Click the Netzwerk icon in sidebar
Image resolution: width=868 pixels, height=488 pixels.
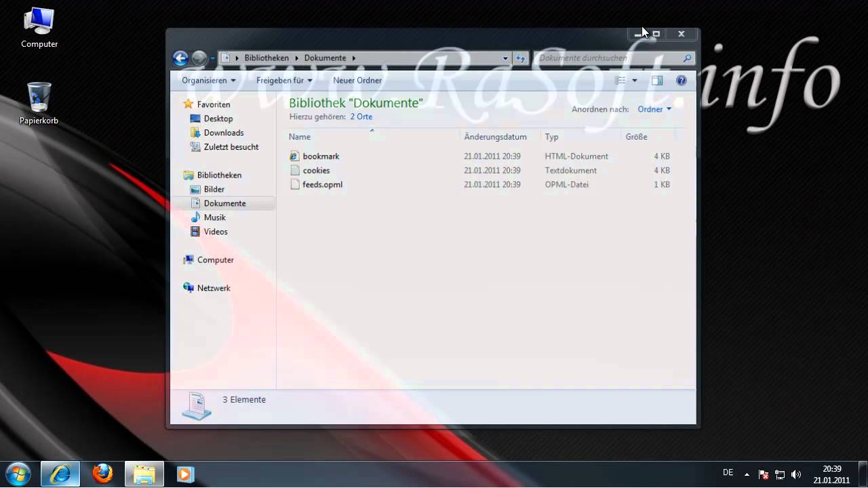pos(189,288)
